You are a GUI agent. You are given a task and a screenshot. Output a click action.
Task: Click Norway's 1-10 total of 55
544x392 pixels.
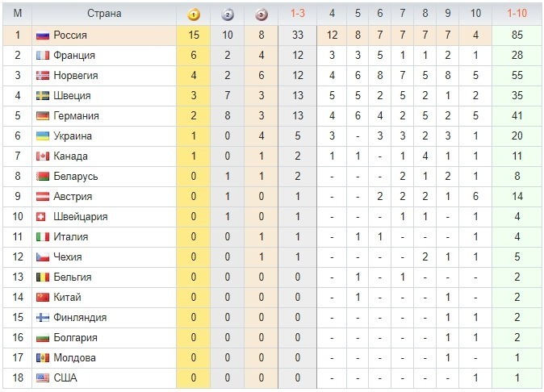click(x=517, y=76)
